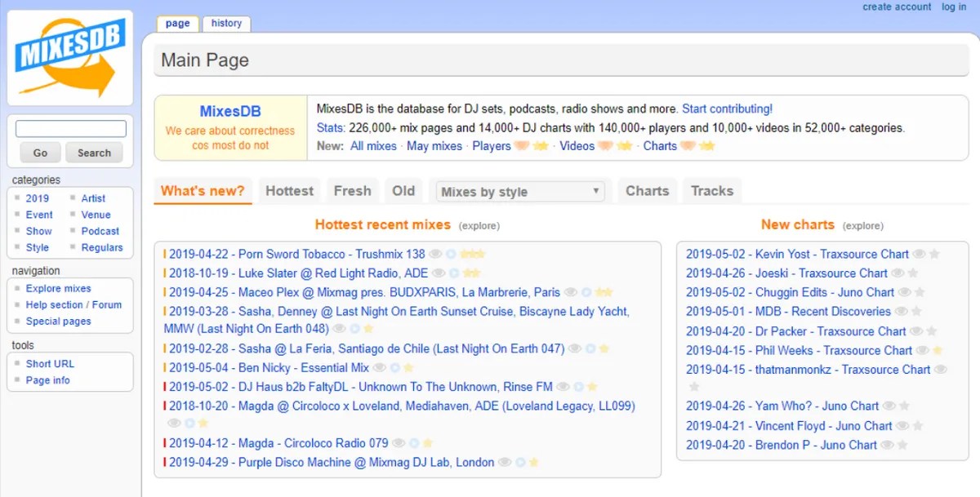Click the stars beside Luke Slater mix
This screenshot has width=980, height=497.
coord(472,273)
